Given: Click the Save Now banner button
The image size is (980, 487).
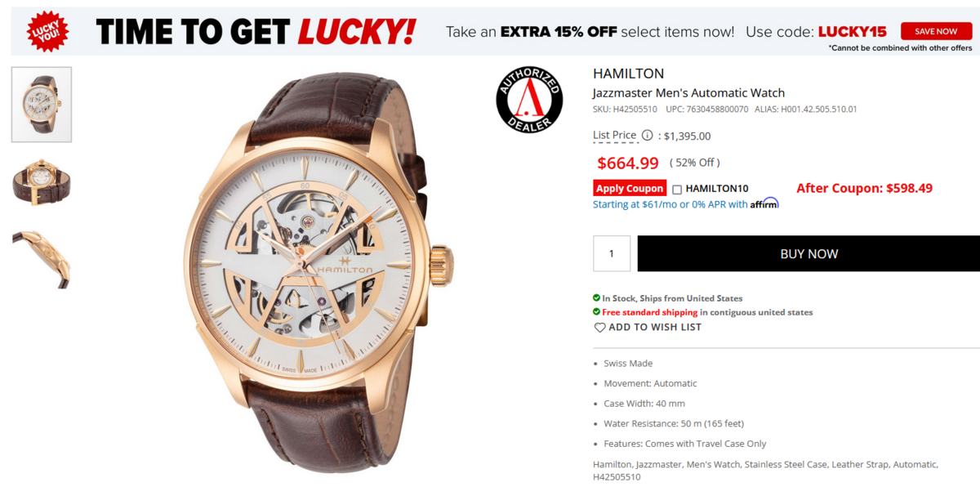Looking at the screenshot, I should click(x=936, y=31).
